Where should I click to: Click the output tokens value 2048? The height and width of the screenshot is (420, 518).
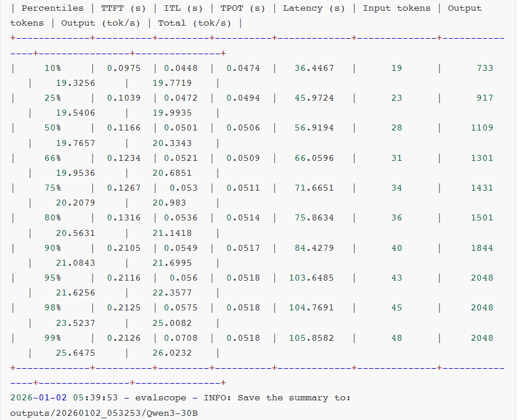[x=483, y=338]
